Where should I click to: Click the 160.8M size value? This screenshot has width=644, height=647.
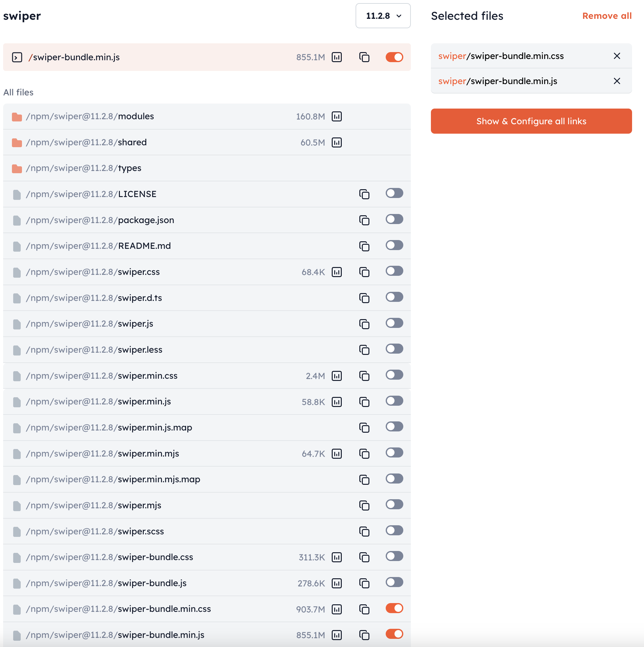point(310,116)
